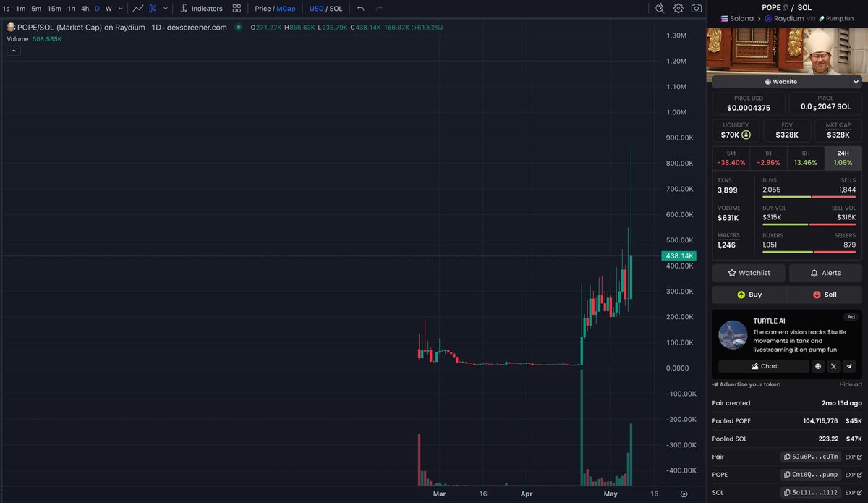Open TURTLE AI X (Twitter) icon
Image resolution: width=868 pixels, height=503 pixels.
[x=834, y=366]
